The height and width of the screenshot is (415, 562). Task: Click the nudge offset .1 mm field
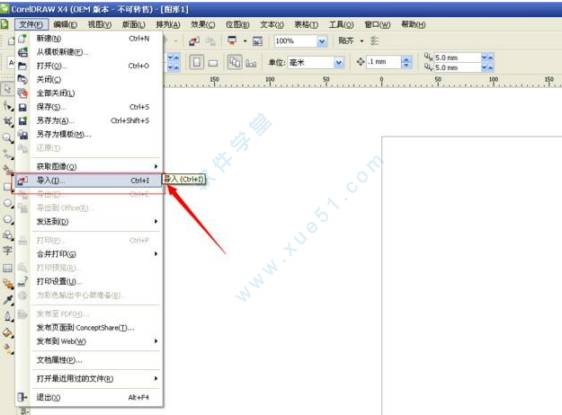coord(384,62)
